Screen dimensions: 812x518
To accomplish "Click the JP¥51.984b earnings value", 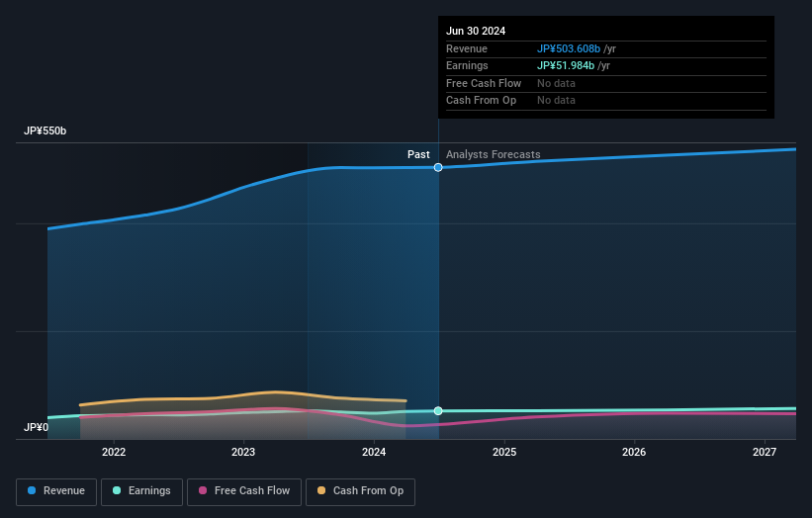I will coord(566,65).
